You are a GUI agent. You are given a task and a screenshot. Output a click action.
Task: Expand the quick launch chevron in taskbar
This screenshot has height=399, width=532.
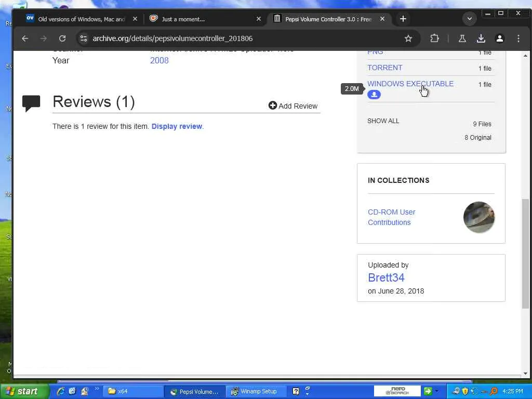coord(96,389)
